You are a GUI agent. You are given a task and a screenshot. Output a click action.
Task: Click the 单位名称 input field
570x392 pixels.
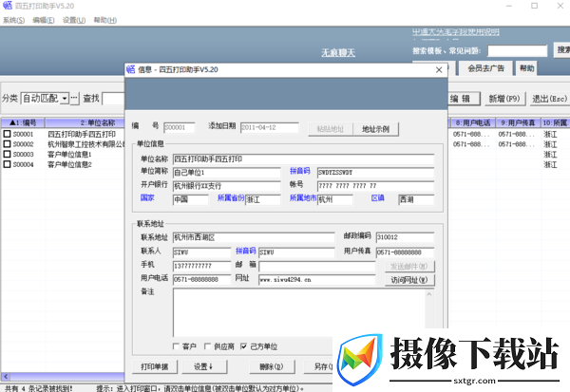pos(303,159)
